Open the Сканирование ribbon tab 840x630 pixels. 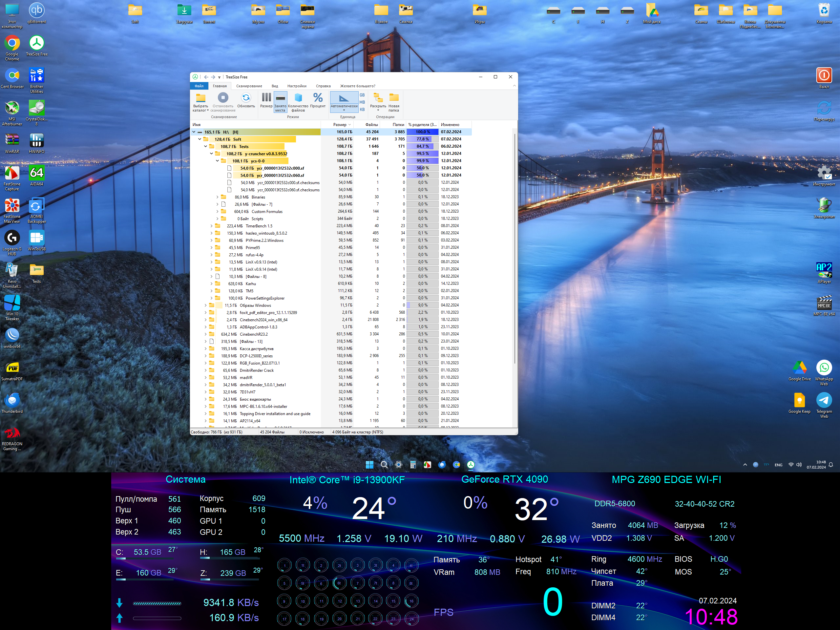pos(249,86)
